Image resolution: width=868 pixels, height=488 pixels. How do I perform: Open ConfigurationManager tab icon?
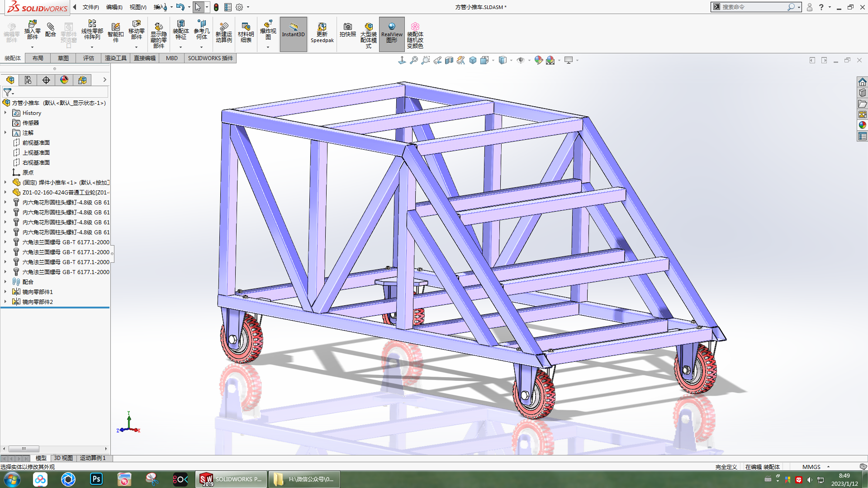click(x=46, y=80)
